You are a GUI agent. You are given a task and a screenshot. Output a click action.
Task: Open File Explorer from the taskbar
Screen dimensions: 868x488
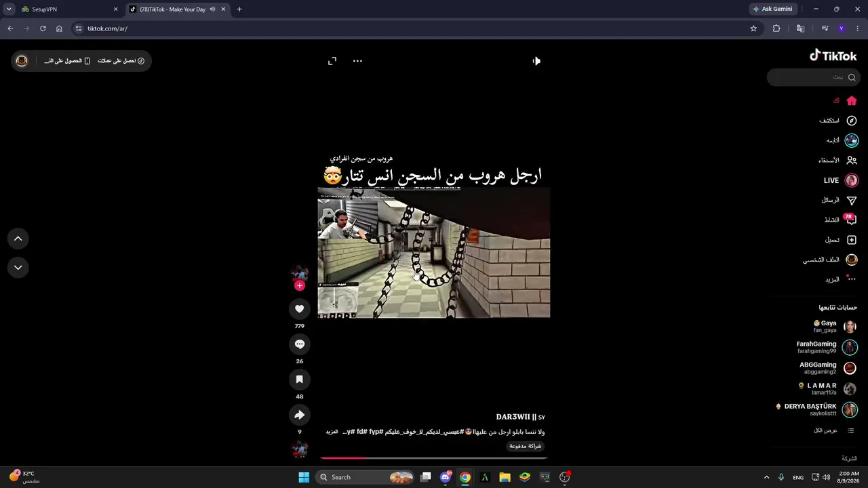tap(505, 477)
